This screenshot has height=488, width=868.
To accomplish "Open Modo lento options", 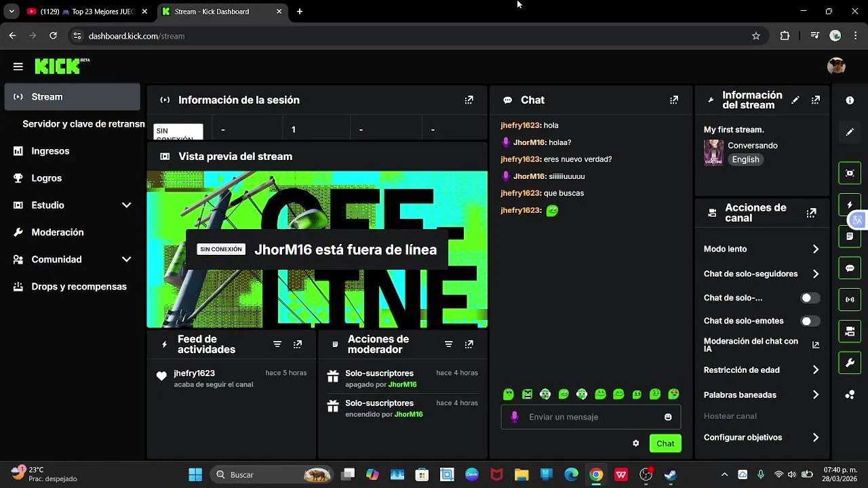I will click(762, 249).
